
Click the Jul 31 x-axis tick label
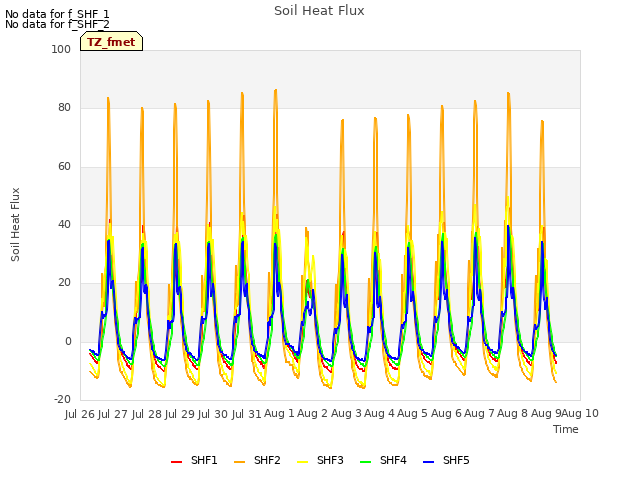[x=247, y=414]
